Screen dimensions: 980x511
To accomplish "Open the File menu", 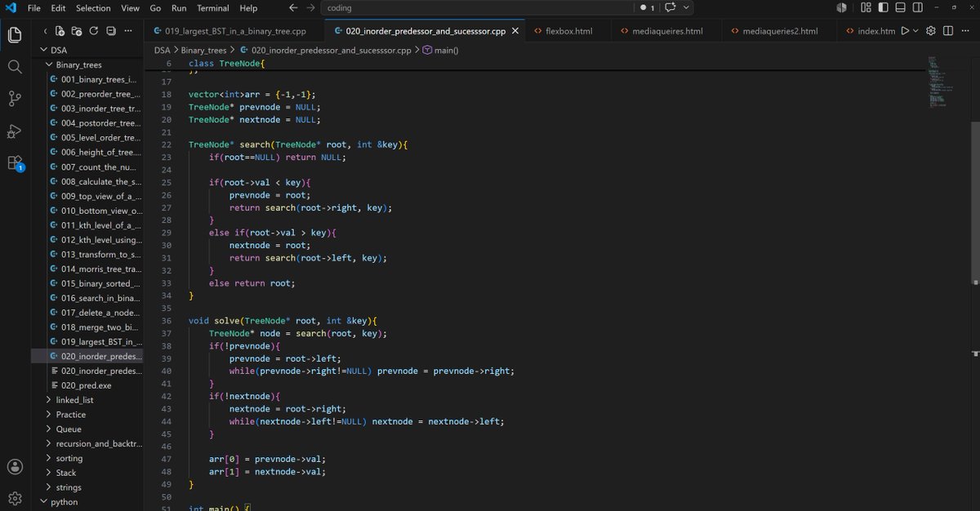I will tap(33, 8).
